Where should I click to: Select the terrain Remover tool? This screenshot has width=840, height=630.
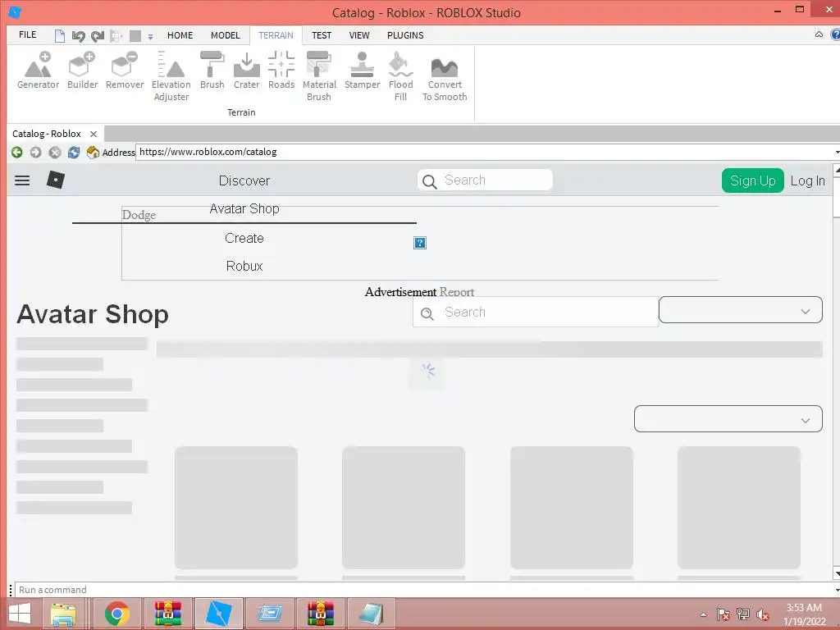coord(125,71)
